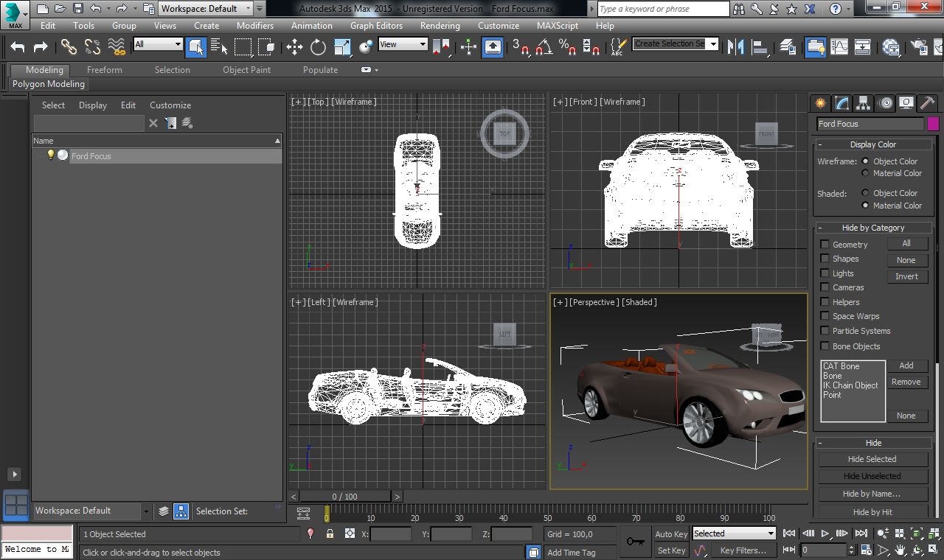Viewport: 944px width, 560px height.
Task: Activate the Select and Rotate tool
Action: (318, 47)
